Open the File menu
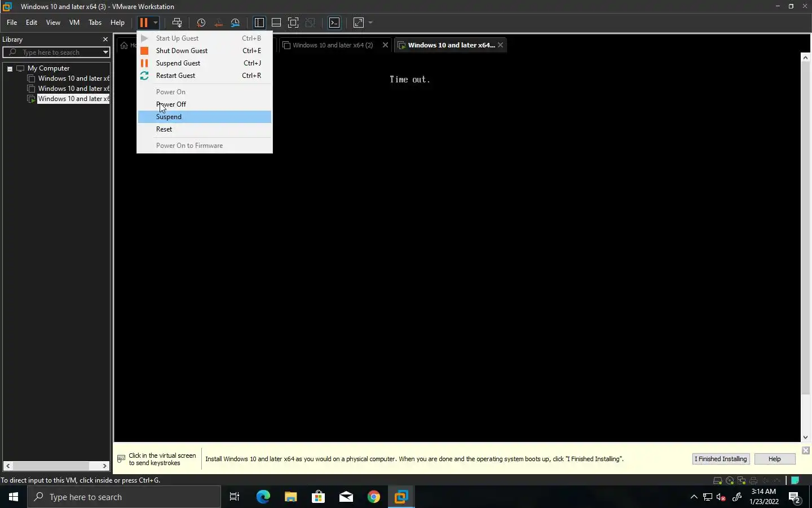Screen dimensions: 812x508 [x=12, y=23]
